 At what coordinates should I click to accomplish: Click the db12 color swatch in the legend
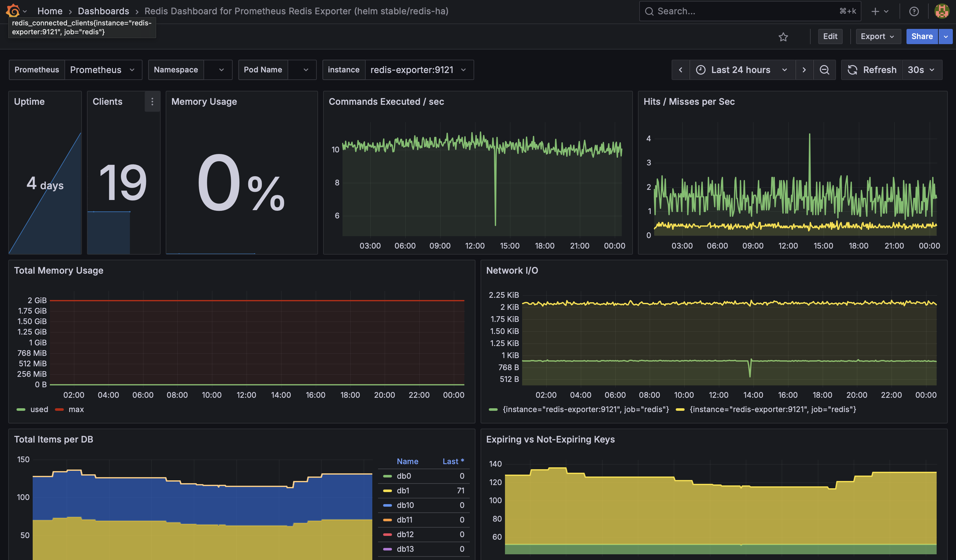pos(387,534)
